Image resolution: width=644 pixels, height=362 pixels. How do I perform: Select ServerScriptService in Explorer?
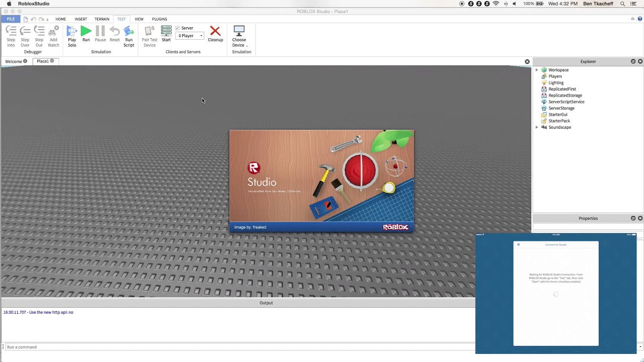[566, 102]
